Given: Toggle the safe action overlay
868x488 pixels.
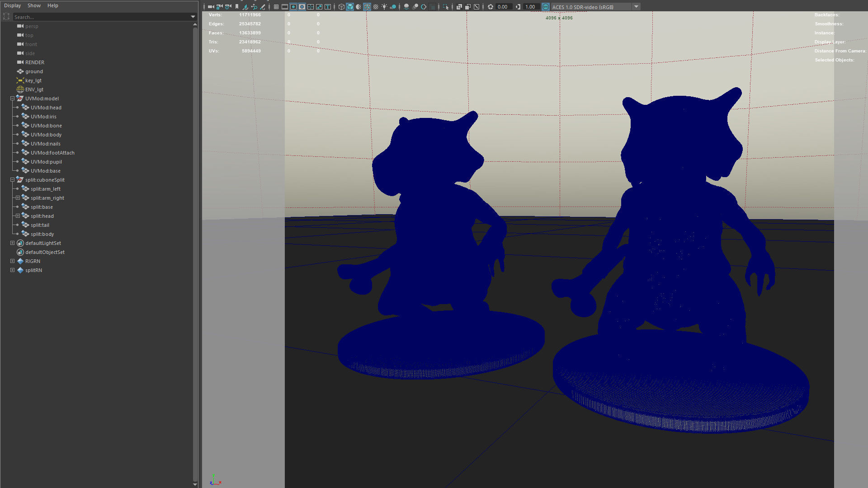Looking at the screenshot, I should click(319, 7).
